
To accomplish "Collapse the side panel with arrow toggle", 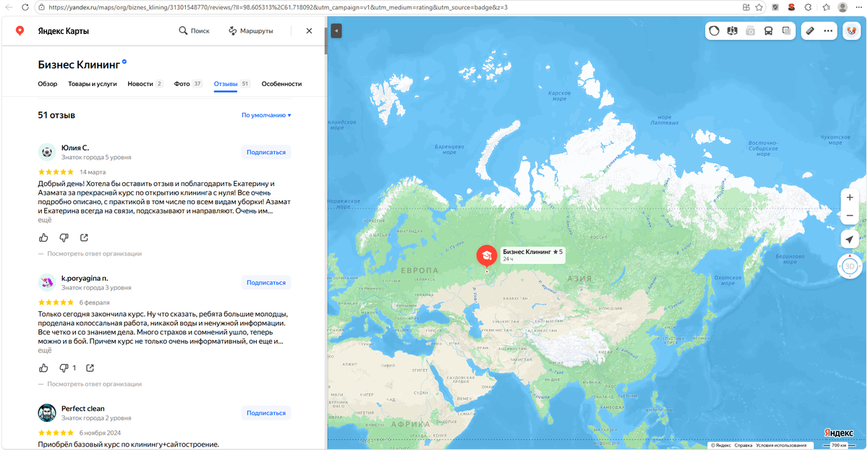I will click(336, 31).
